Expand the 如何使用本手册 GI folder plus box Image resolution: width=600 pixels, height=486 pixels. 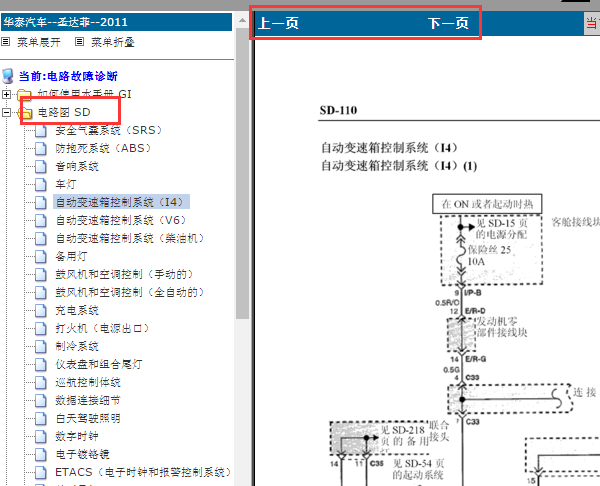(6, 94)
